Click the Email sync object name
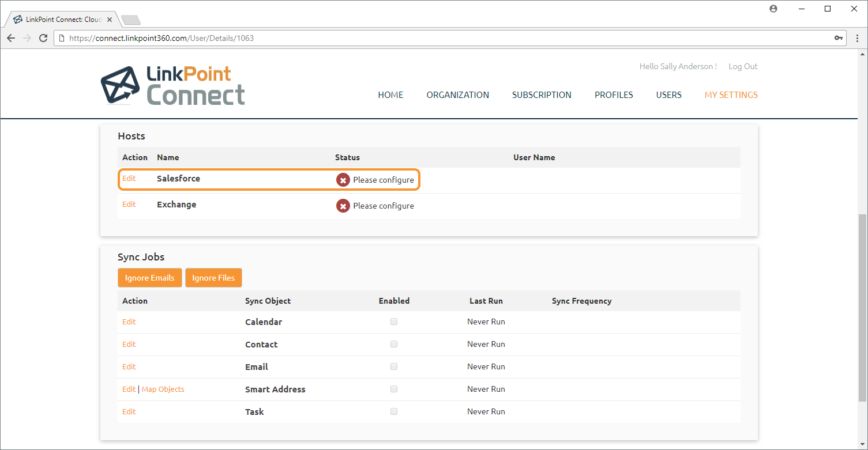Screen dimensions: 868x450 [x=257, y=367]
